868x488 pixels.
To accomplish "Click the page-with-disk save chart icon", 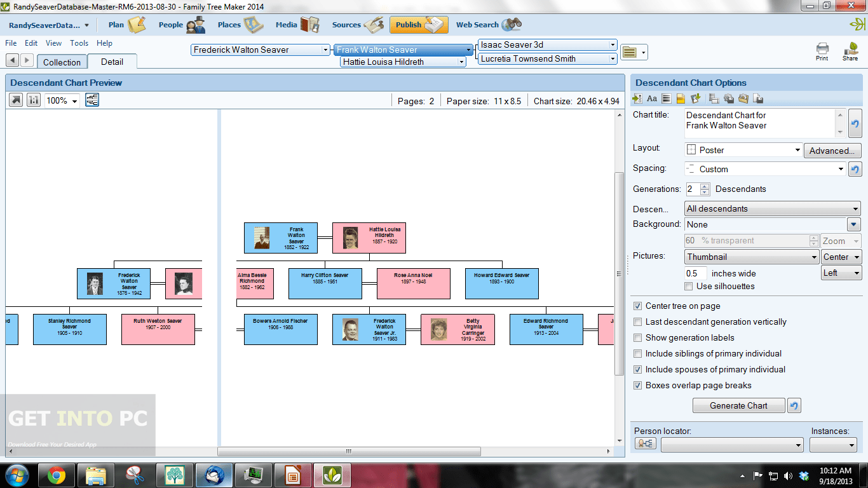I will [x=757, y=98].
